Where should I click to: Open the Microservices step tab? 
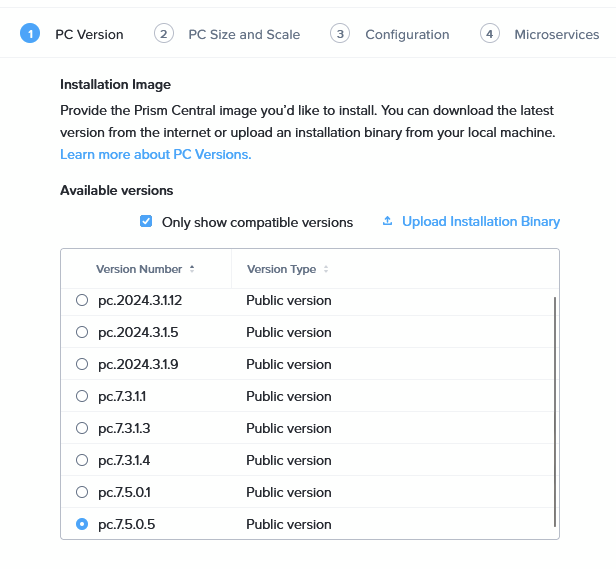(x=556, y=34)
